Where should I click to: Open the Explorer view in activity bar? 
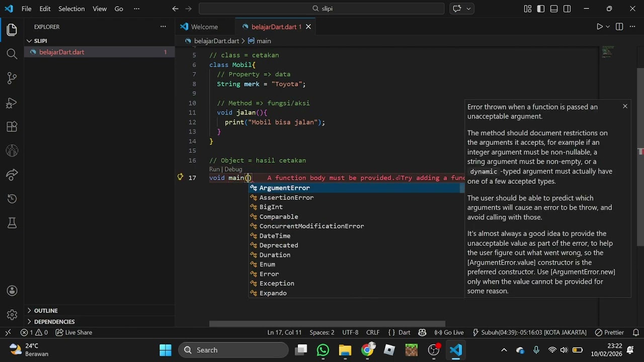pyautogui.click(x=12, y=30)
